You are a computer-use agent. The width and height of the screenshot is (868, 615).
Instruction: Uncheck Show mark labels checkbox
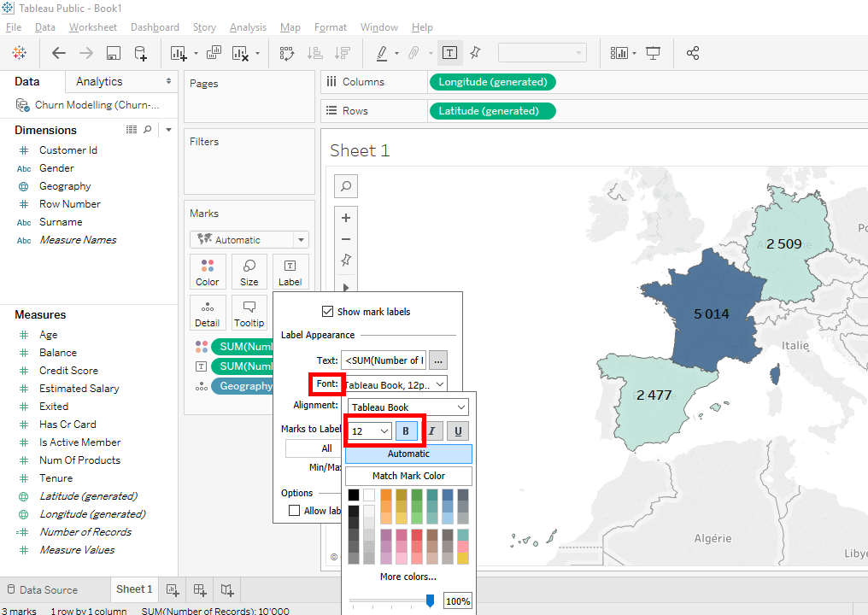coord(327,312)
